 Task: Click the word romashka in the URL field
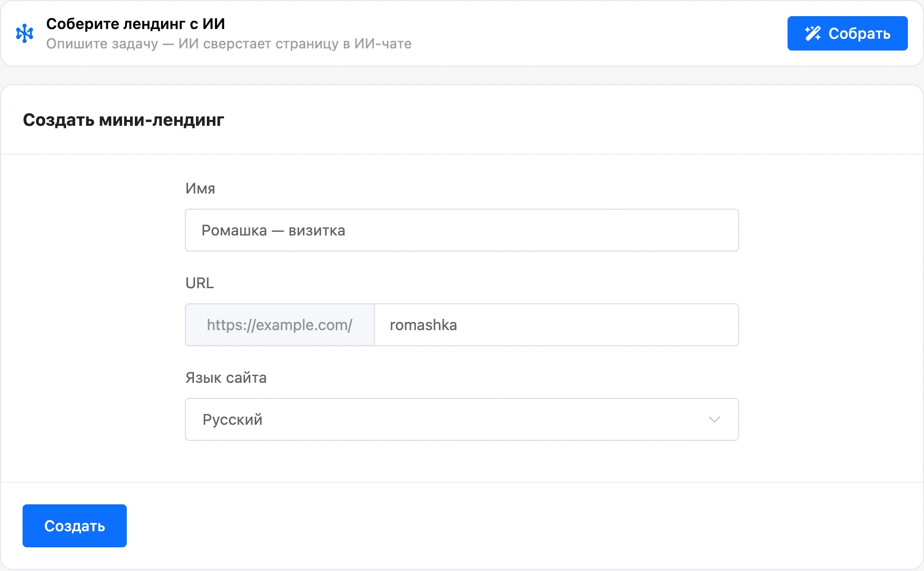pos(423,325)
